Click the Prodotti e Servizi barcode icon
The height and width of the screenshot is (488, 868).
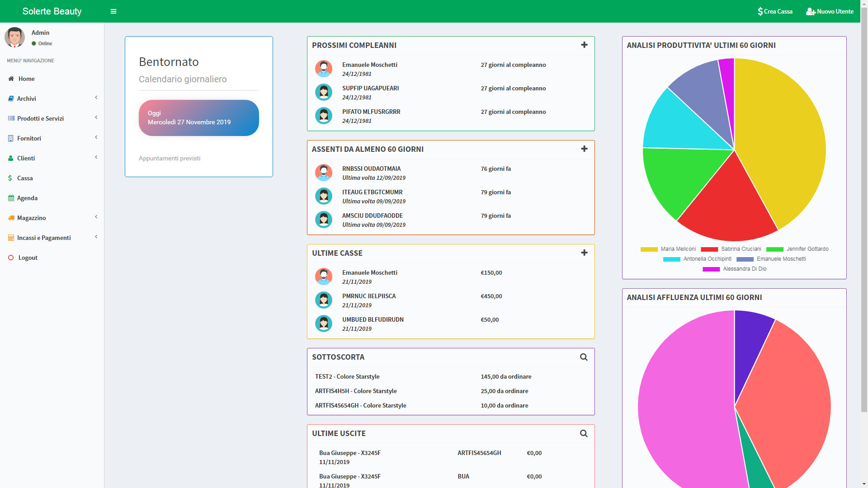coord(11,118)
